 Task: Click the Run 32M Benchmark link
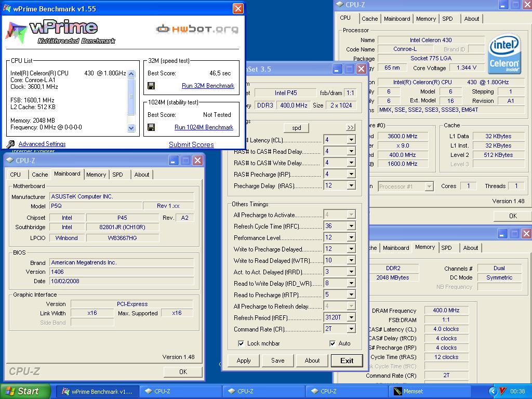pos(208,86)
